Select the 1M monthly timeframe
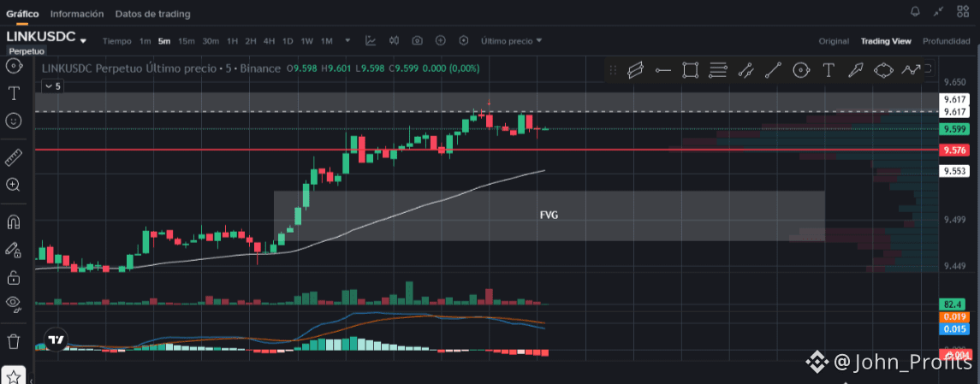This screenshot has width=980, height=384. [x=327, y=41]
